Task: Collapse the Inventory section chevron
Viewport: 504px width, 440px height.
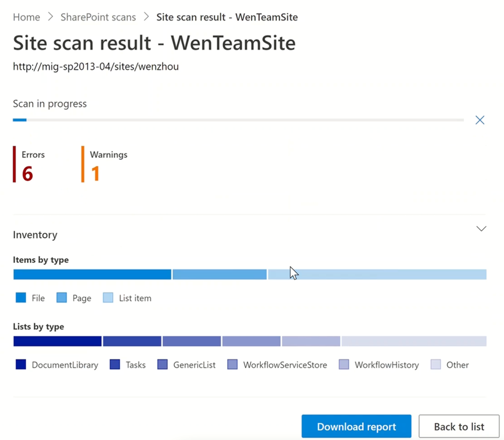Action: 481,229
